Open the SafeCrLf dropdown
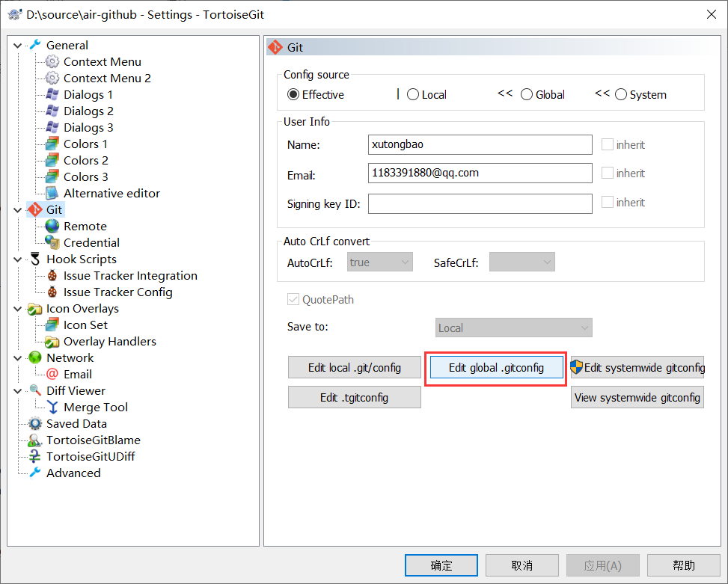Screen dimensions: 728x584 pos(521,262)
